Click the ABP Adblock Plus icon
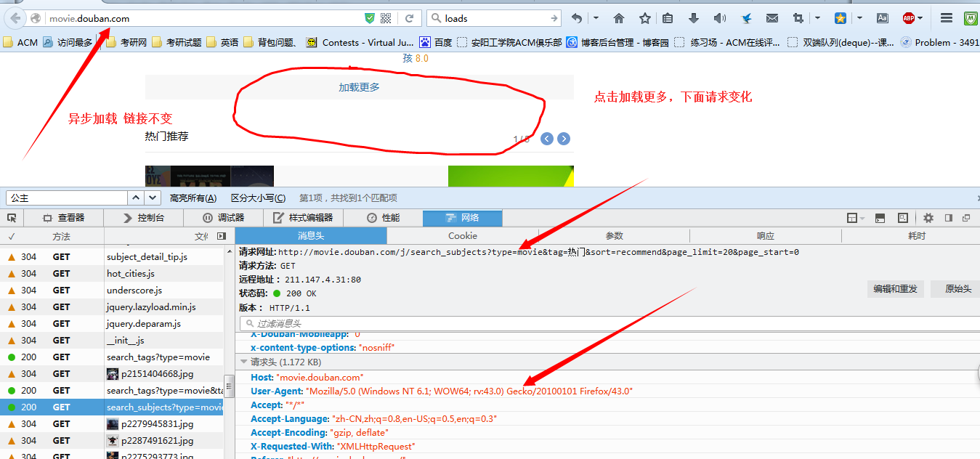This screenshot has height=459, width=980. [x=908, y=18]
